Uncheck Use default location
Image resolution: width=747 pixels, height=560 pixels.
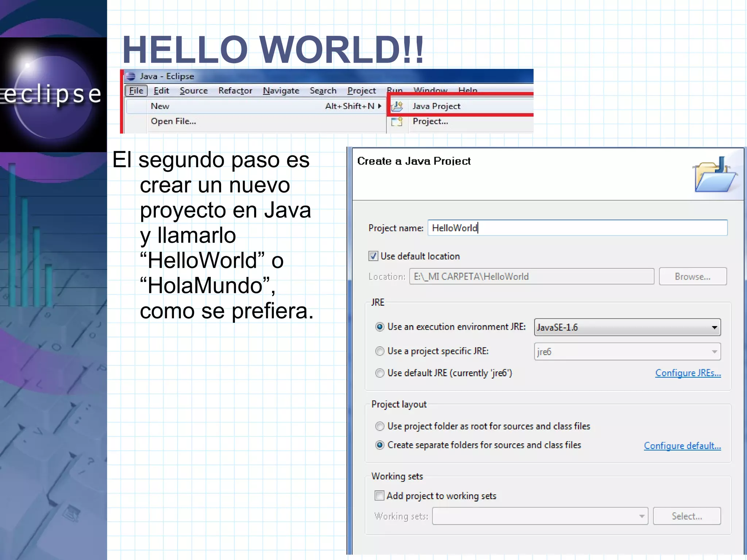pos(373,256)
